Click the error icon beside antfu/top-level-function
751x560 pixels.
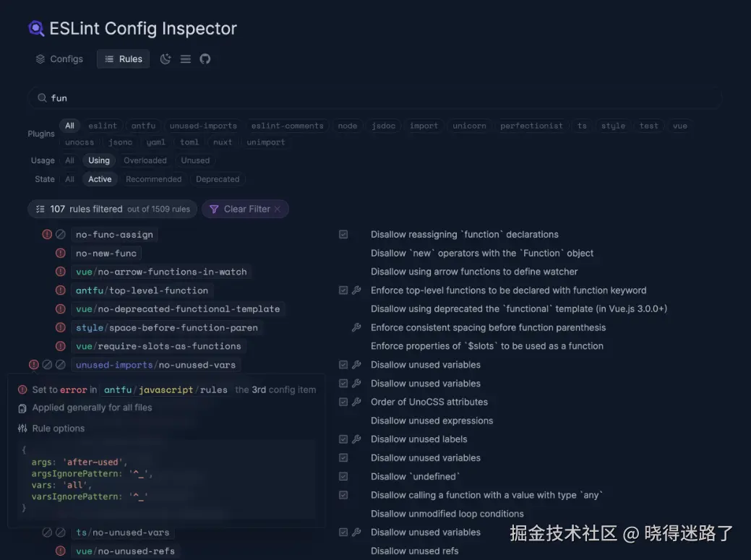coord(60,290)
